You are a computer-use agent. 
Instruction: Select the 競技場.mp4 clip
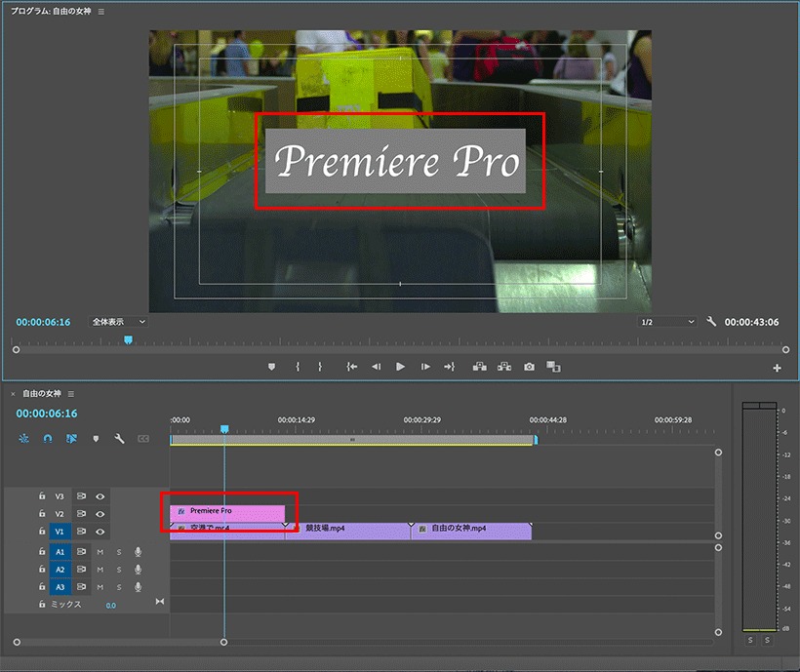click(348, 531)
